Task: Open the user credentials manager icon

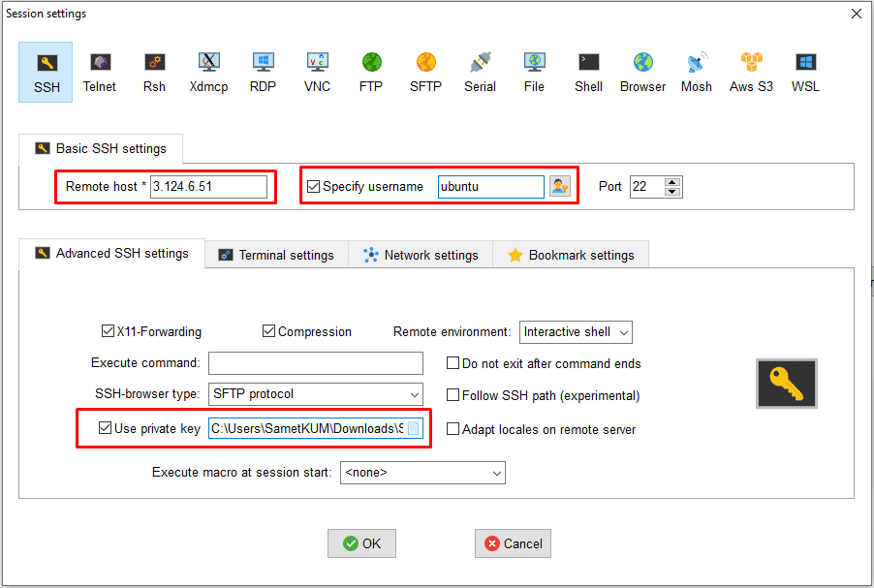Action: coord(560,186)
